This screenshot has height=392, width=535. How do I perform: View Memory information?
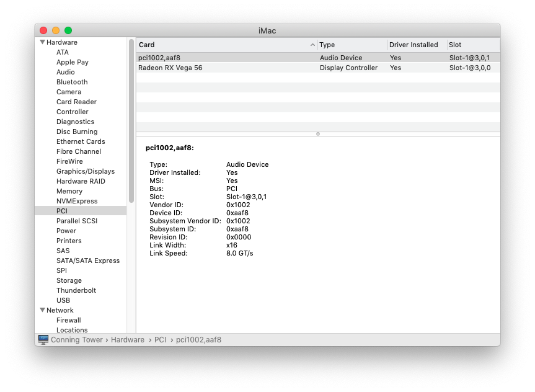pyautogui.click(x=69, y=191)
